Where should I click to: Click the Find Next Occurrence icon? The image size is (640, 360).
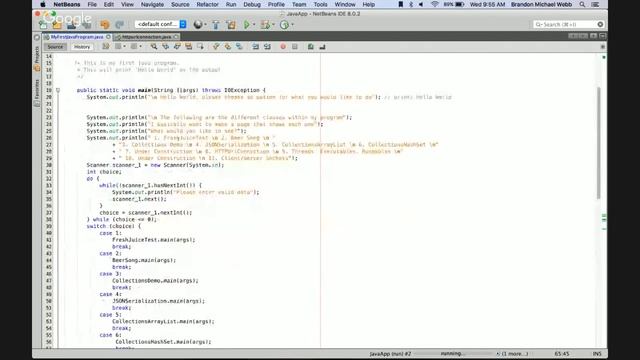(177, 47)
